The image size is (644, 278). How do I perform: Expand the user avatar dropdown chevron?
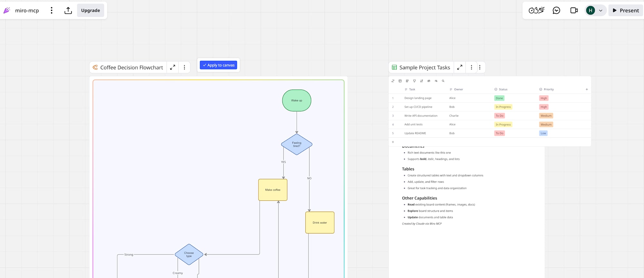(x=601, y=10)
